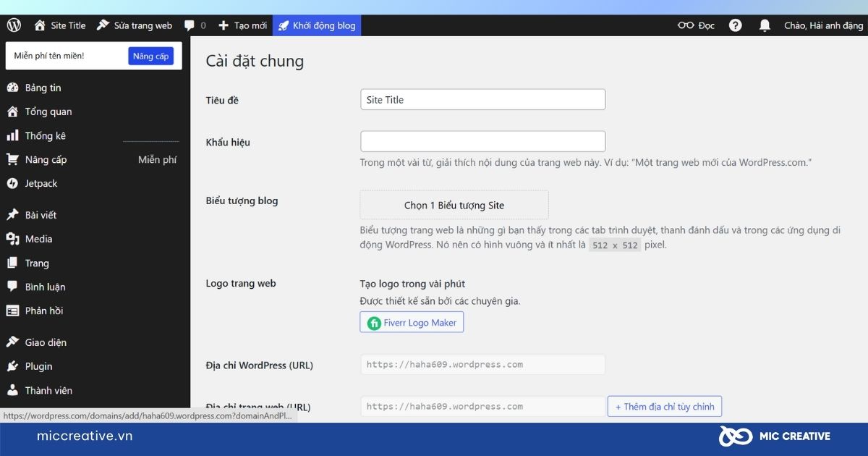Click Chọn 1 Biểu tượng Site button
The width and height of the screenshot is (868, 456).
click(x=454, y=205)
